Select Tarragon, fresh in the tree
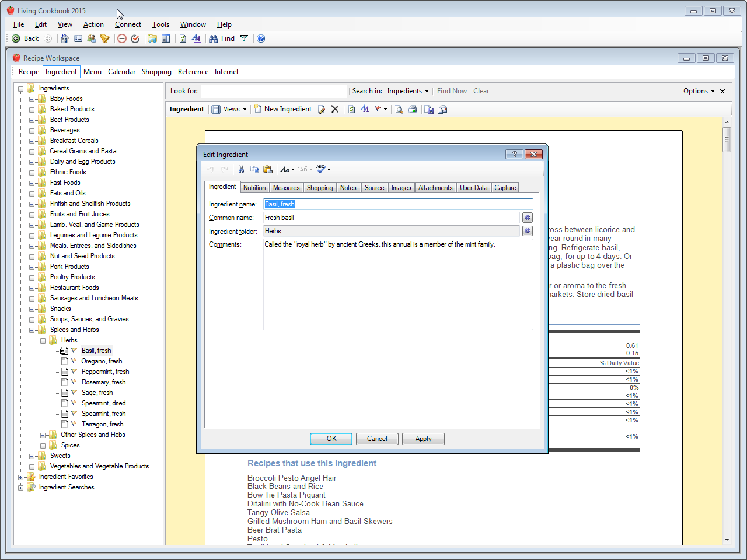Screen dimensions: 747x560 102,424
